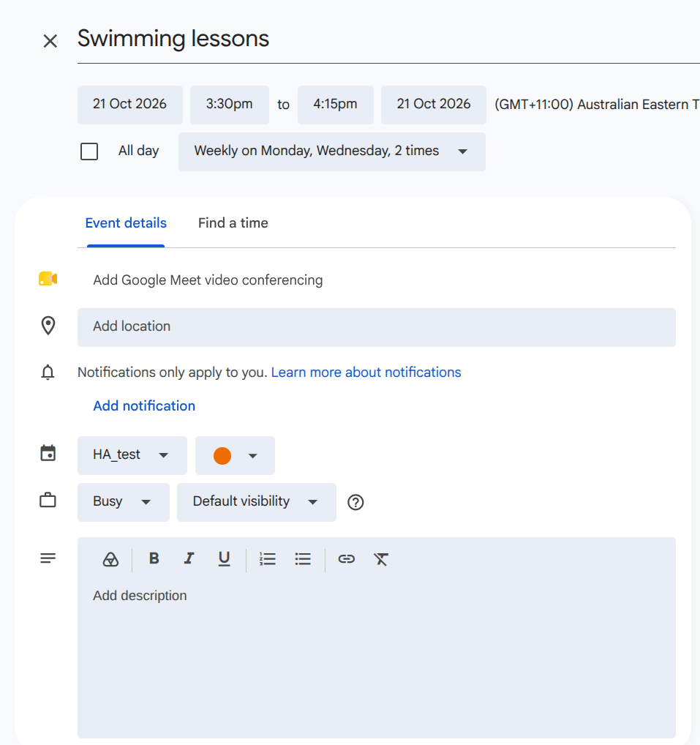The width and height of the screenshot is (700, 745).
Task: Click the description lines icon
Action: click(x=48, y=558)
